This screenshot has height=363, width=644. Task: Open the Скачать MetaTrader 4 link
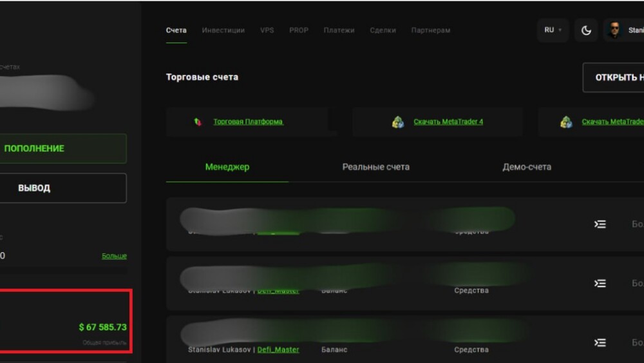click(x=448, y=122)
